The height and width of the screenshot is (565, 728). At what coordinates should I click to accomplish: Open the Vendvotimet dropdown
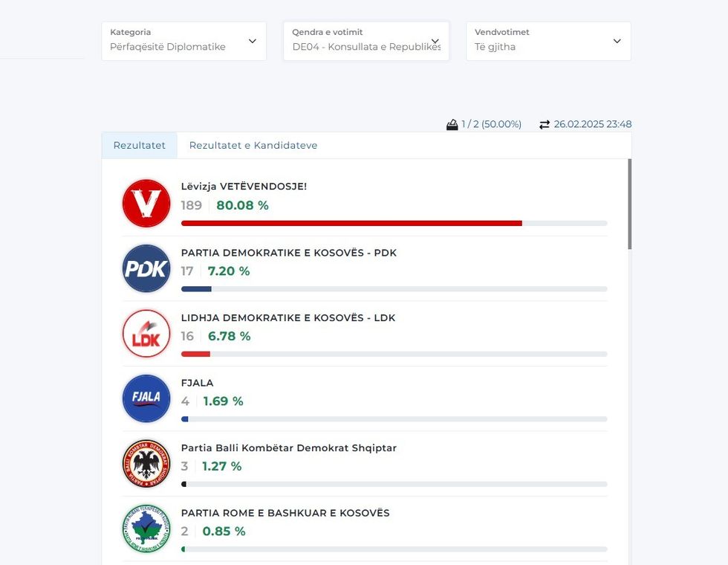point(548,41)
